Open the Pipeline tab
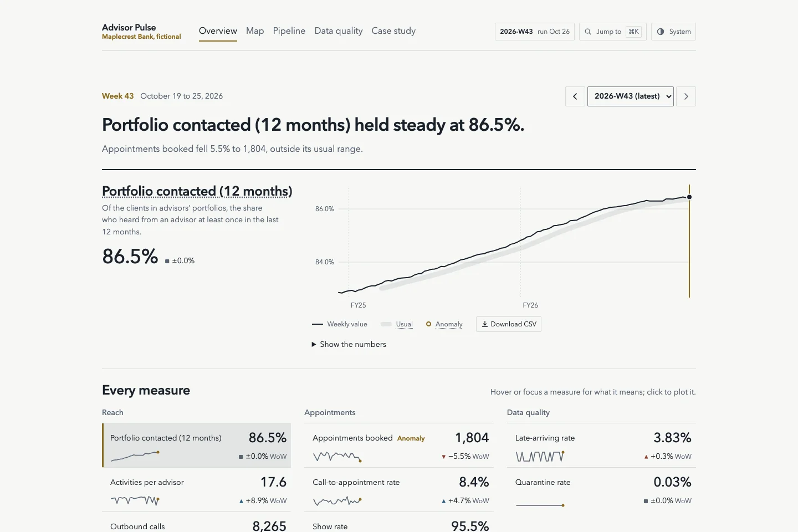Viewport: 798px width, 532px height. [x=289, y=31]
